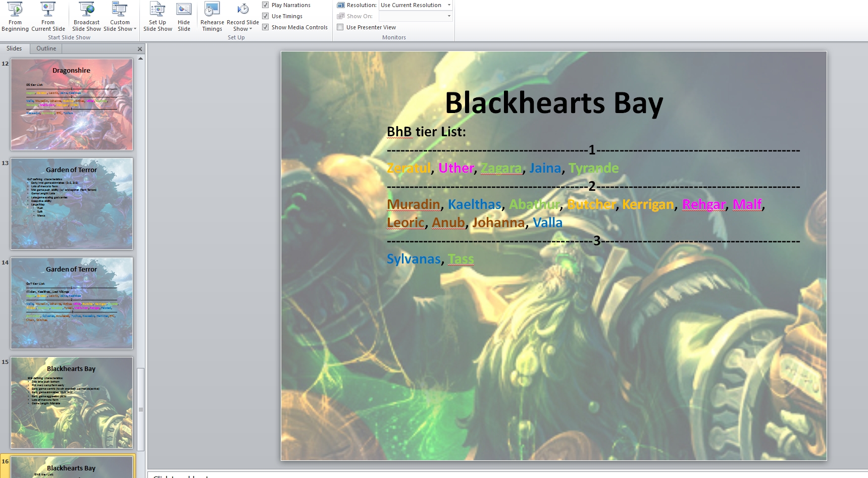Image resolution: width=868 pixels, height=478 pixels.
Task: Select slide 14 Garden of Terror thumbnail
Action: tap(72, 303)
